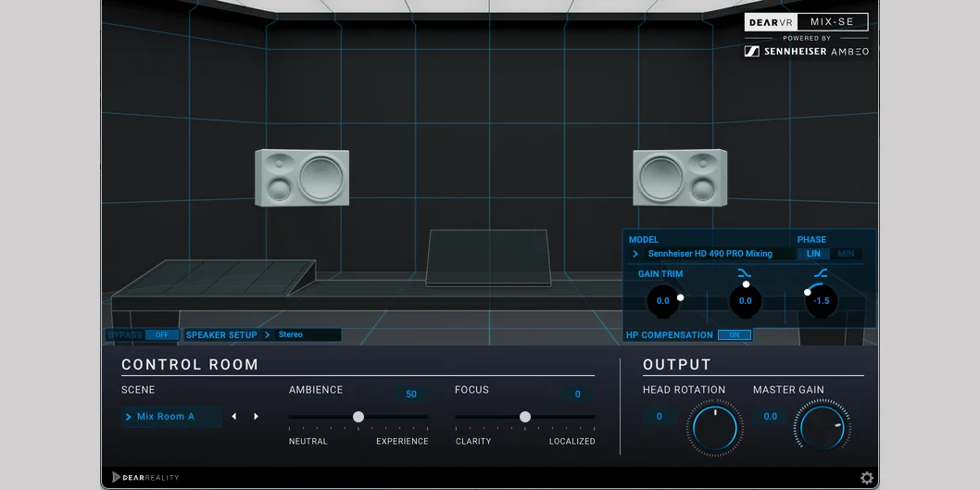
Task: Click the Master Gain knob
Action: tap(824, 427)
